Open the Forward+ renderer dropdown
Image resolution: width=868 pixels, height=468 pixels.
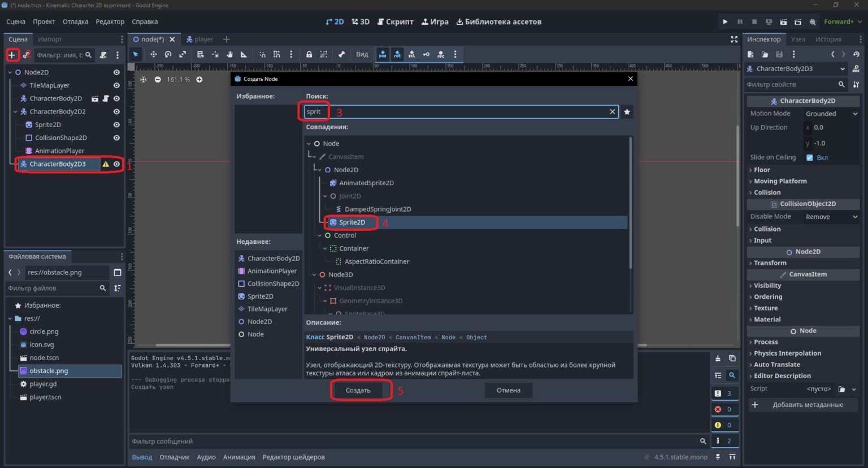pyautogui.click(x=843, y=21)
